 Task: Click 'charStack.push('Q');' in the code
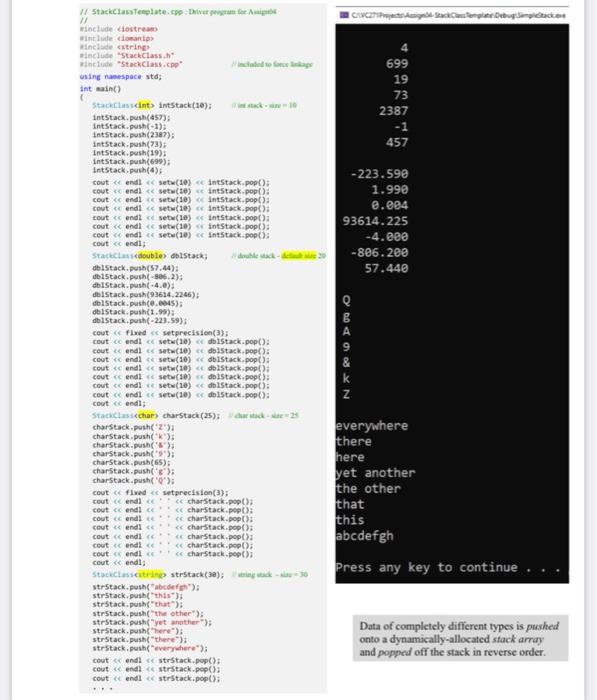click(134, 480)
